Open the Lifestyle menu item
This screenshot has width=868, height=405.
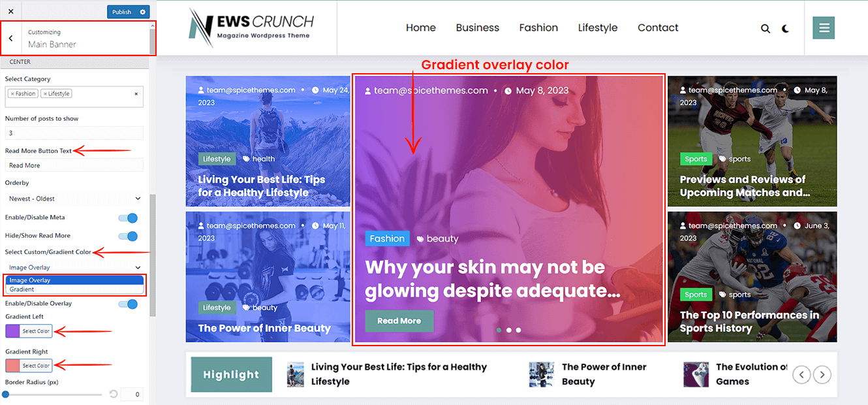pyautogui.click(x=598, y=27)
